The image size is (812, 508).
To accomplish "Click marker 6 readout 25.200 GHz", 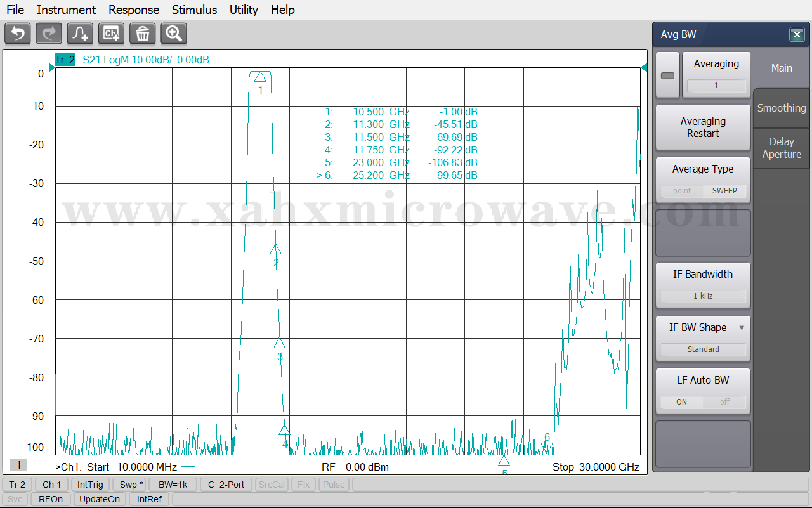I will click(381, 175).
